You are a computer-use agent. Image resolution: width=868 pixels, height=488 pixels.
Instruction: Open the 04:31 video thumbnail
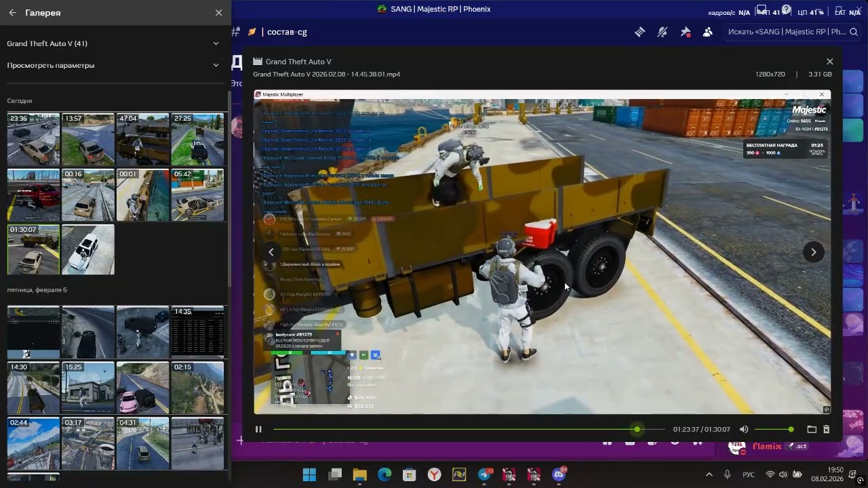click(x=142, y=443)
